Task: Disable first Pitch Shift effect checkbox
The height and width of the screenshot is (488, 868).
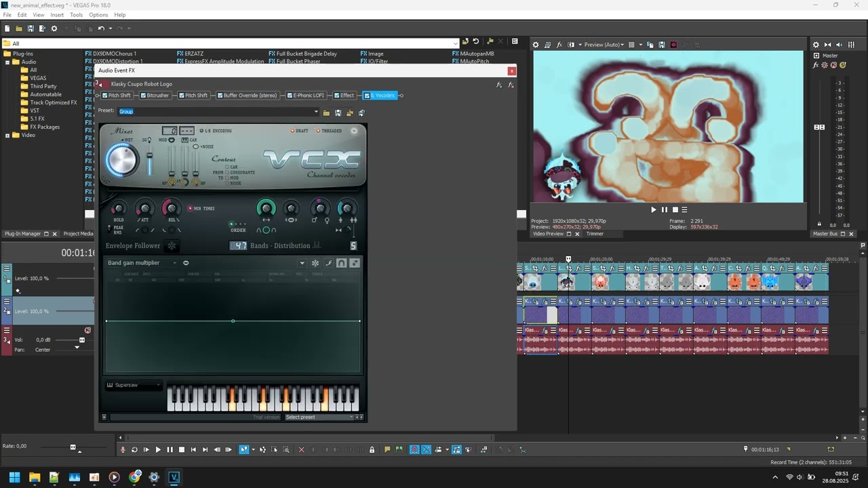Action: click(x=105, y=96)
